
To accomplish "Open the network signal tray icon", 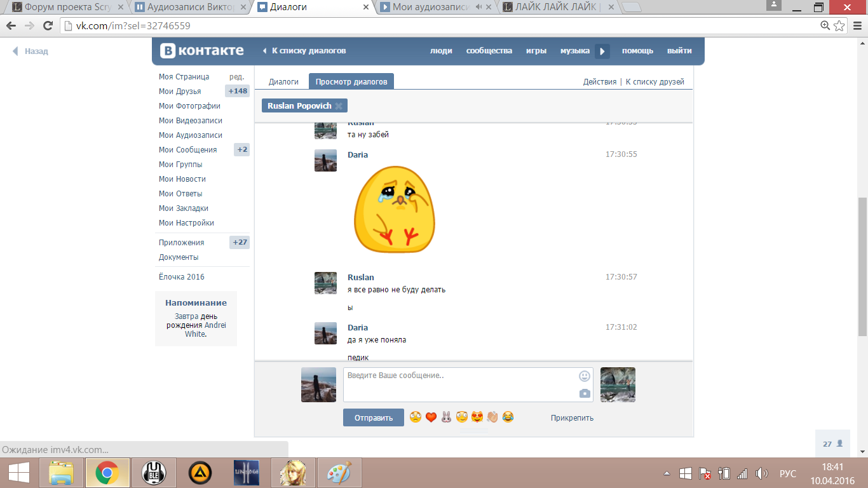I will (x=742, y=473).
